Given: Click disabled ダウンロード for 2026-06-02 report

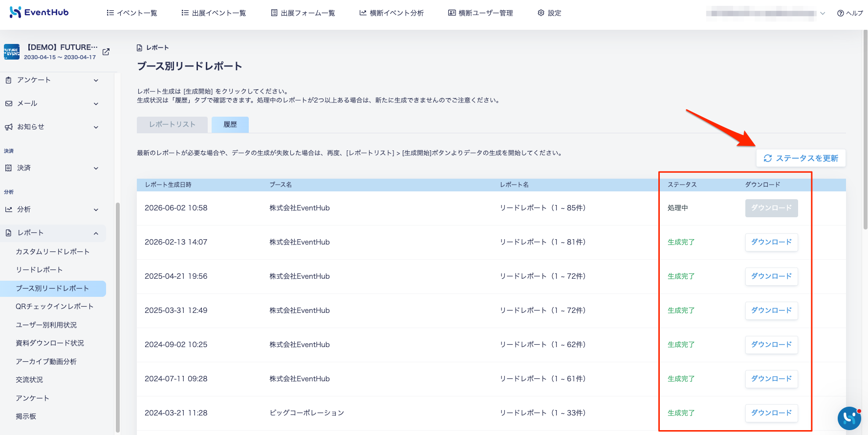Looking at the screenshot, I should tap(771, 208).
